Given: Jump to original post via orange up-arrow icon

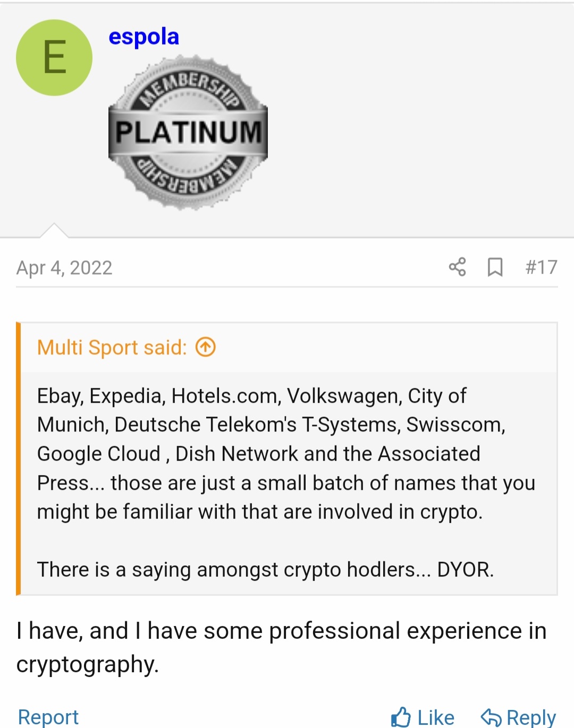Looking at the screenshot, I should [206, 348].
